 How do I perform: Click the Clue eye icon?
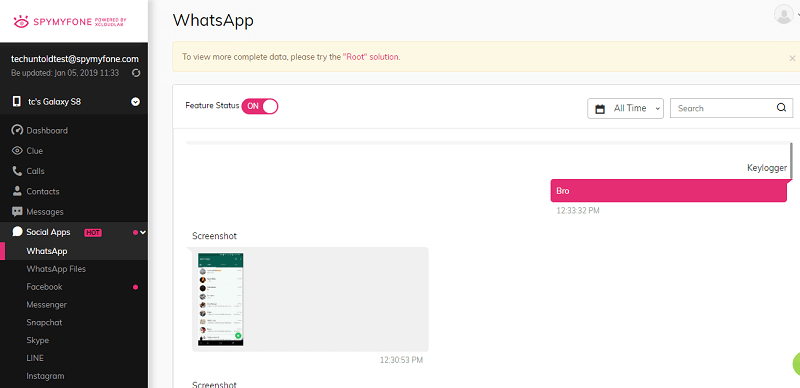click(17, 151)
